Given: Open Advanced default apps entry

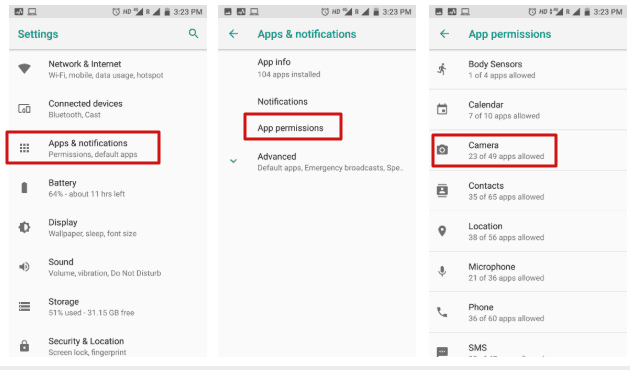Looking at the screenshot, I should [317, 161].
